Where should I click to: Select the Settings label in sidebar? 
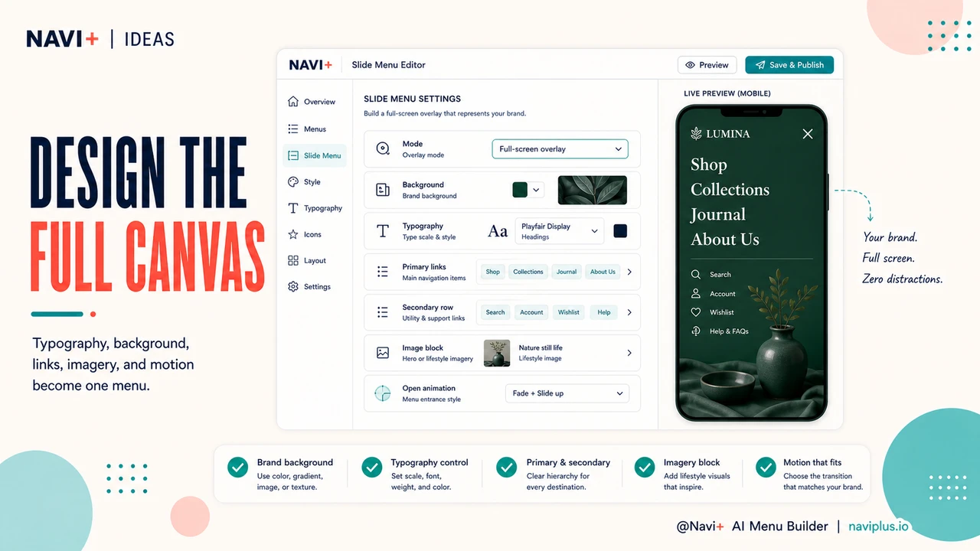click(x=317, y=287)
